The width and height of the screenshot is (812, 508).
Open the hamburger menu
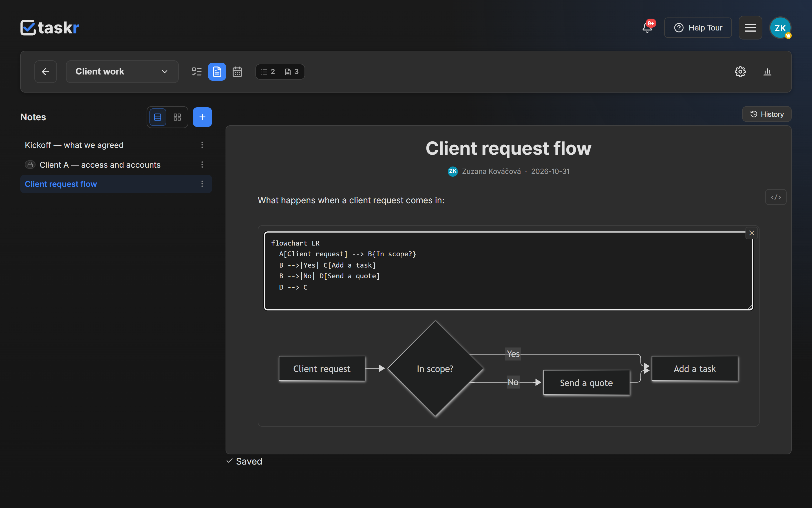pos(750,28)
